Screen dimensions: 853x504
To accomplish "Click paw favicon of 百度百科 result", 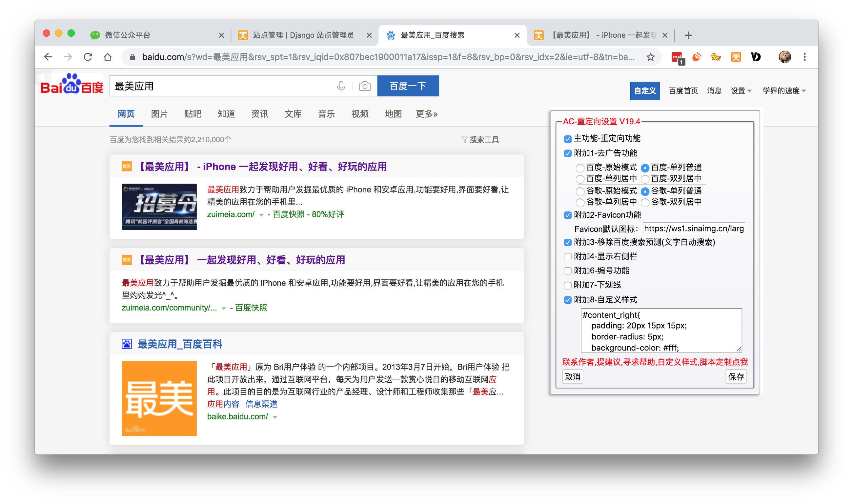I will (127, 344).
